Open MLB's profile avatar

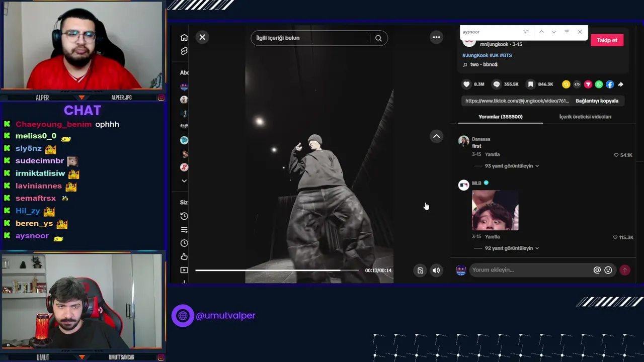[463, 185]
